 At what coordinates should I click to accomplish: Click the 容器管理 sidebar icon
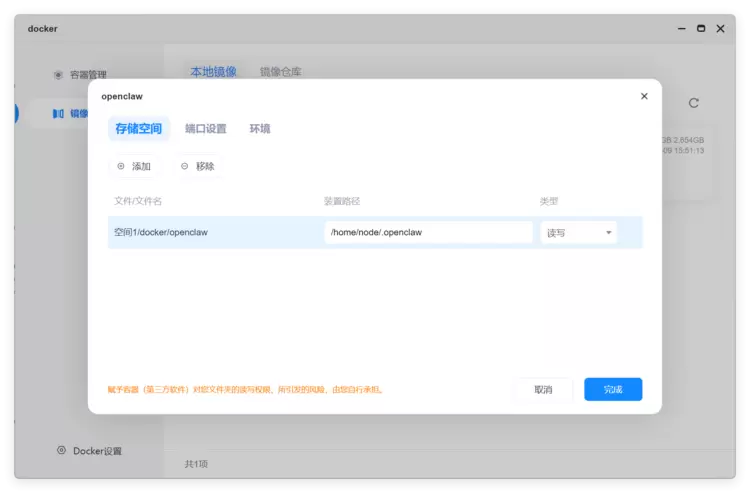pyautogui.click(x=58, y=75)
